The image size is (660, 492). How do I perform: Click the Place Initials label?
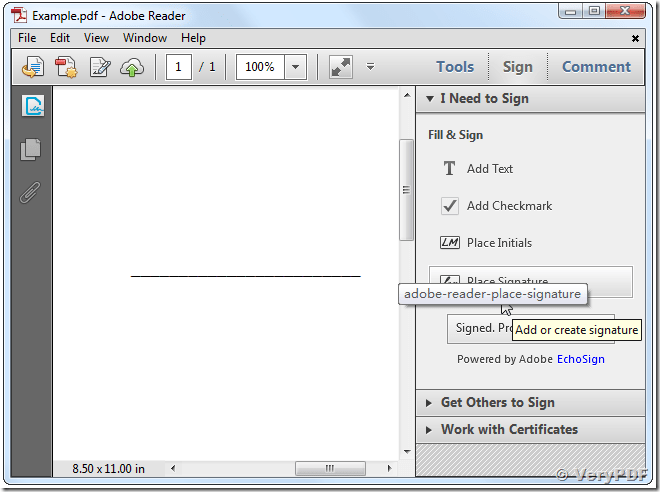[x=499, y=243]
